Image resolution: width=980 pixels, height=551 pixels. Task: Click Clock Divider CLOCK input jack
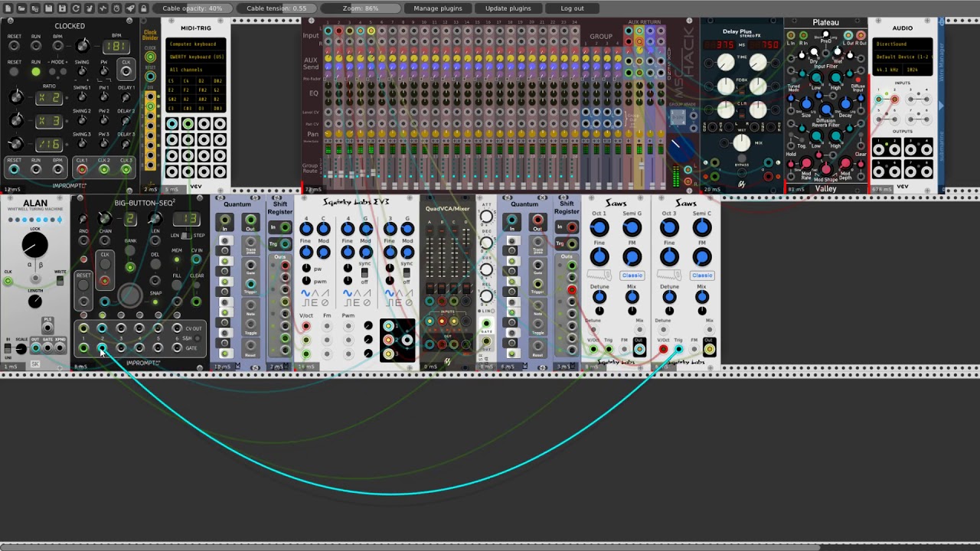pos(150,57)
